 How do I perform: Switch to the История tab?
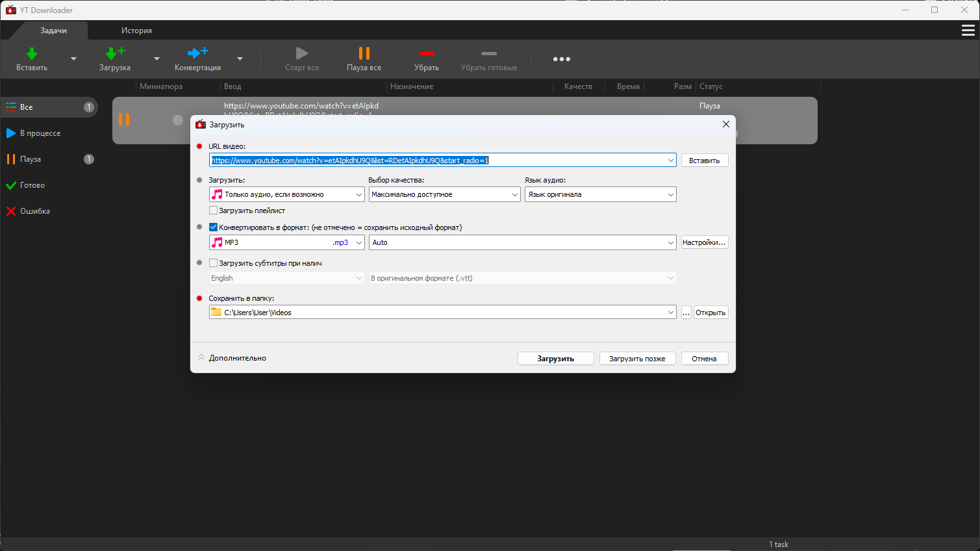pyautogui.click(x=136, y=31)
